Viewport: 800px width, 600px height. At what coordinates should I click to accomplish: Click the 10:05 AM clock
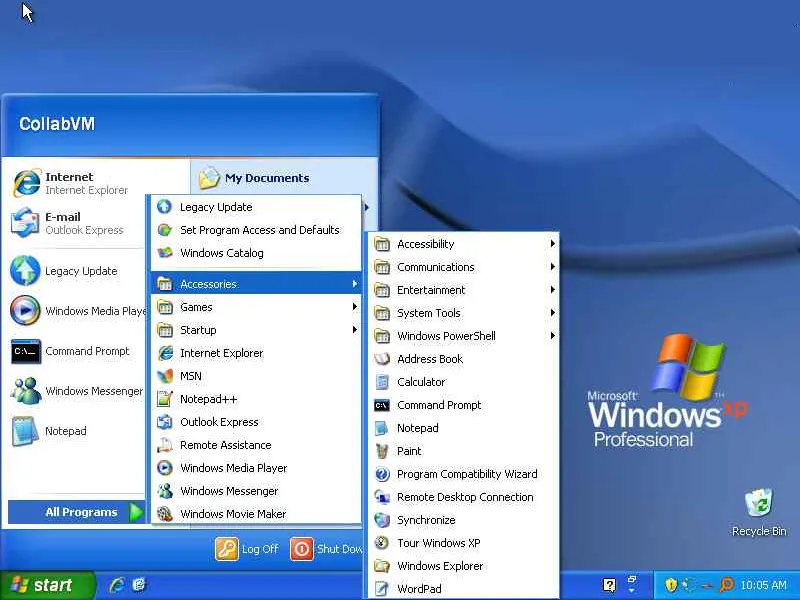pos(763,585)
